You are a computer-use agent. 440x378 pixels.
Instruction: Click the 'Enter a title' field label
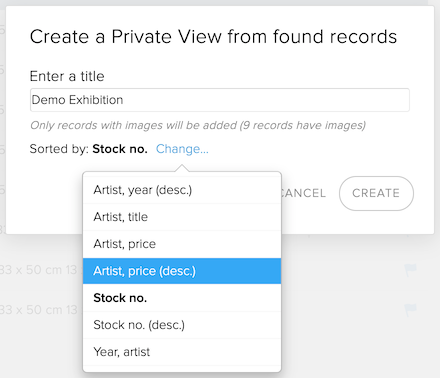(67, 76)
